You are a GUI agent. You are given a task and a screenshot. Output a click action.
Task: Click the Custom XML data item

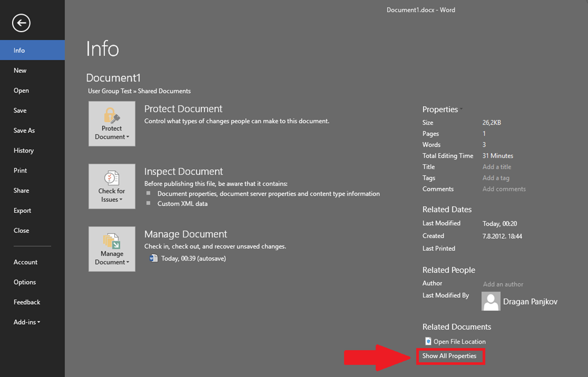tap(182, 204)
